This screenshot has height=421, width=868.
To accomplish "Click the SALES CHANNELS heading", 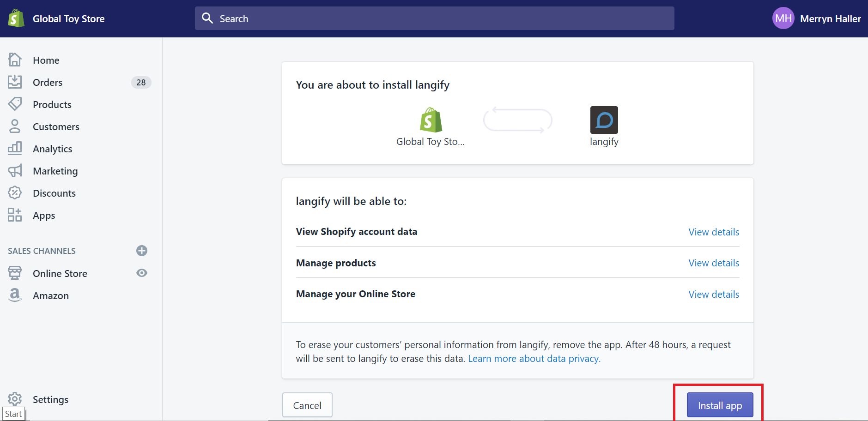I will [42, 251].
